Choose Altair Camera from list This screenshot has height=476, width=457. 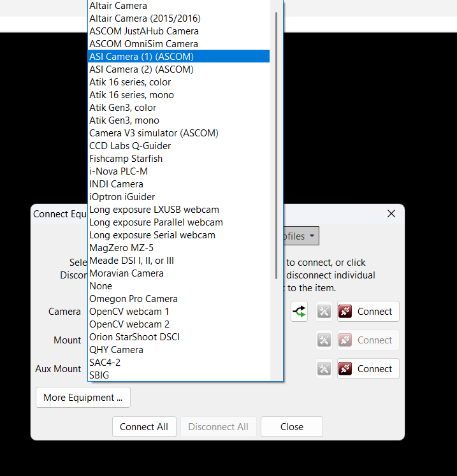[x=178, y=6]
